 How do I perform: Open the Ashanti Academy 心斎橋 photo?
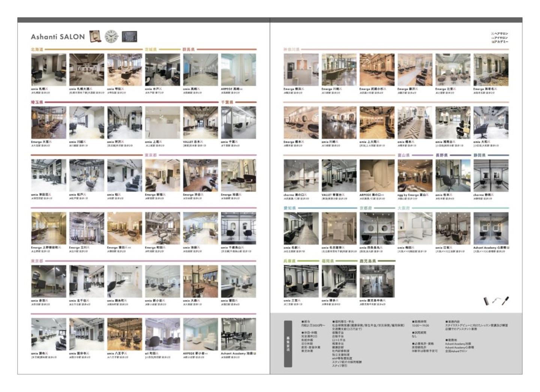491,228
